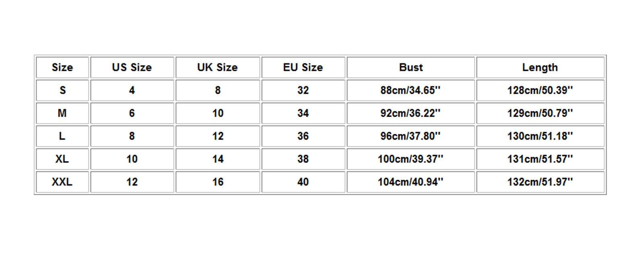Click the 130cm/51.18'' length cell
The width and height of the screenshot is (644, 269).
click(x=540, y=136)
